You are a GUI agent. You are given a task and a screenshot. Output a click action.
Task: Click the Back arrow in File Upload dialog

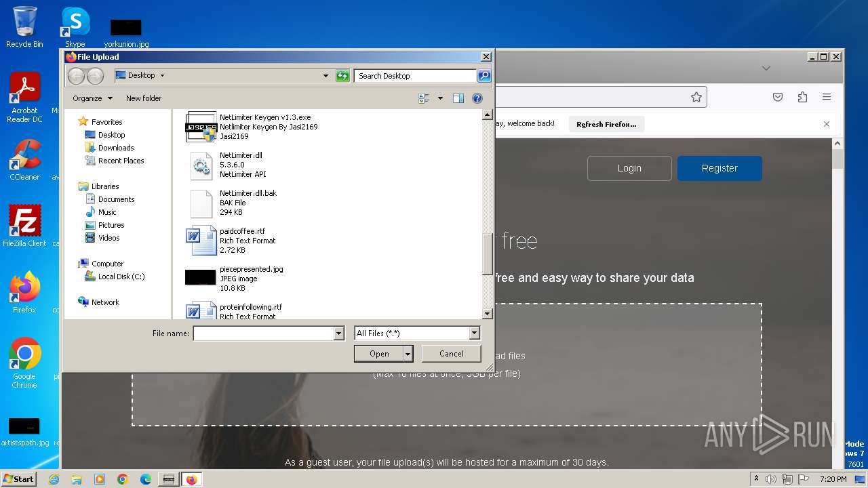point(77,76)
